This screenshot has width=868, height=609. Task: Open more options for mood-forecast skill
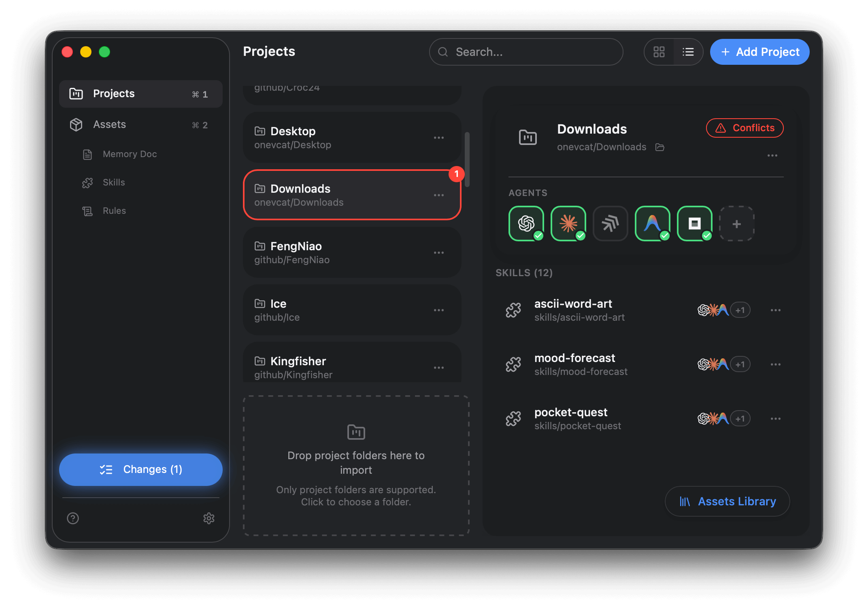[x=775, y=364]
